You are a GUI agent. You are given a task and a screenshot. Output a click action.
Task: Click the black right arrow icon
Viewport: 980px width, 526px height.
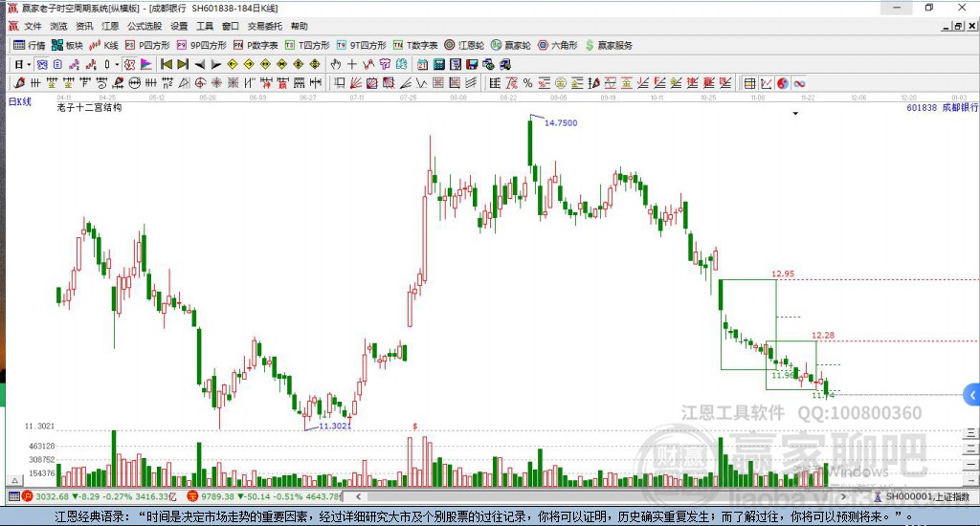coord(215,64)
